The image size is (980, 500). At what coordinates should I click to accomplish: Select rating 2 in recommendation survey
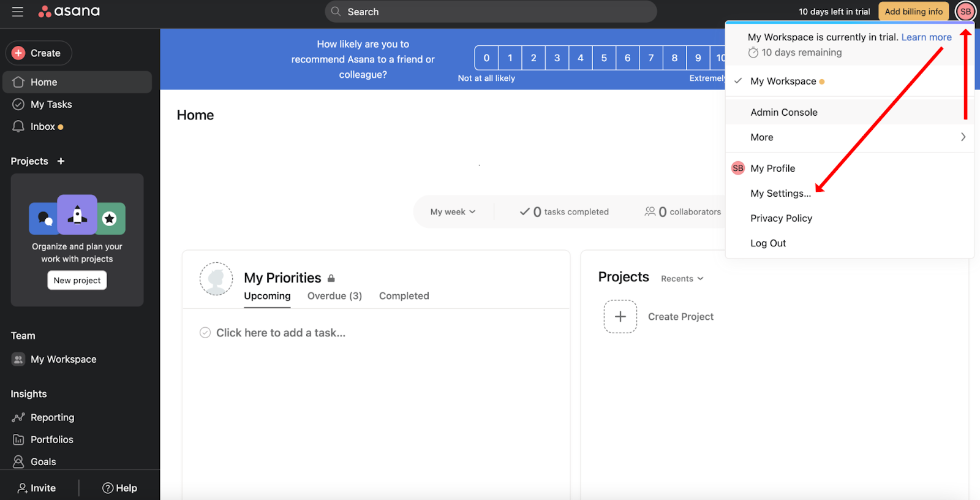click(x=533, y=58)
